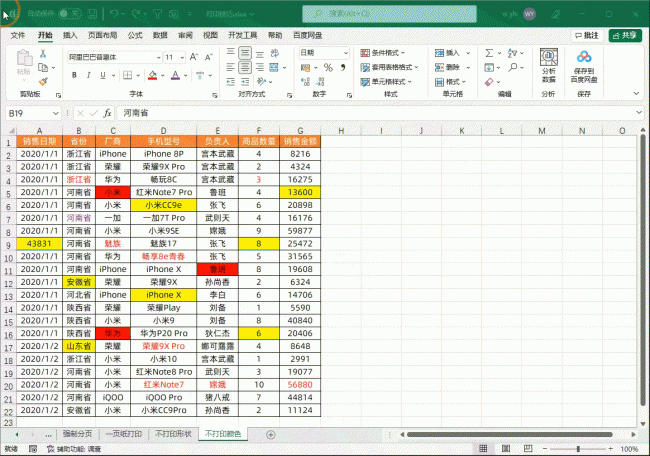Switch to Page Layout view button
Screen dimensions: 650x456
click(x=506, y=449)
